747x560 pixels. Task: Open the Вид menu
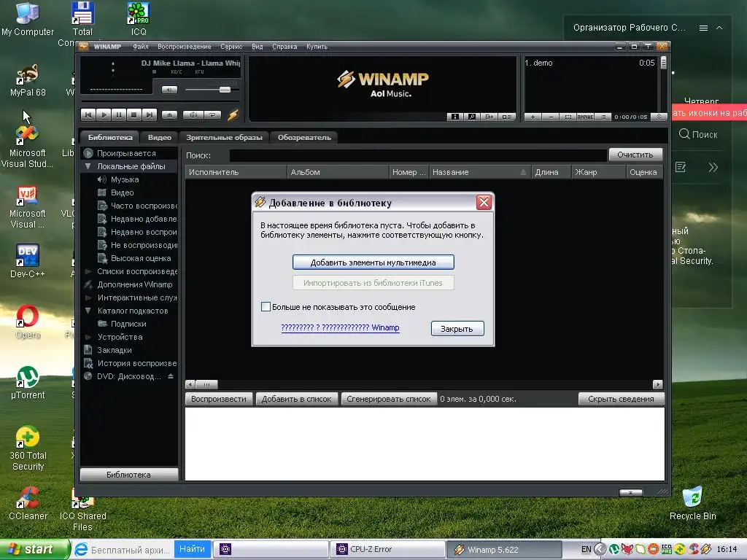tap(258, 47)
